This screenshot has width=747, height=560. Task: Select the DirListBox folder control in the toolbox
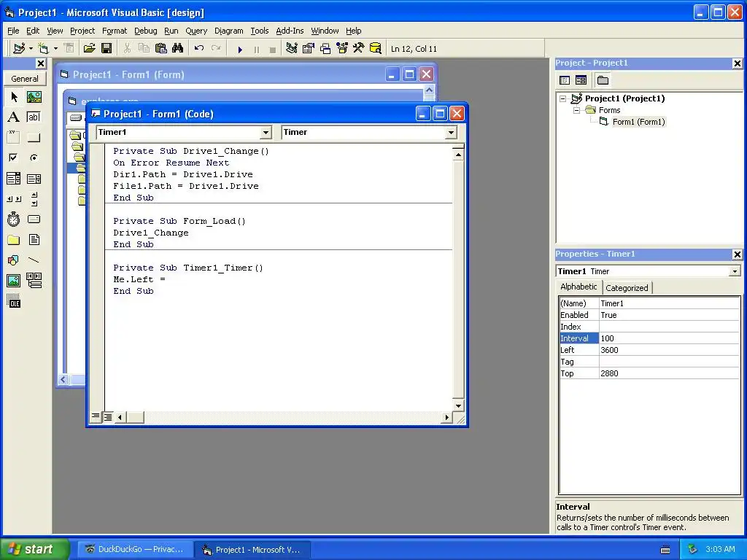click(x=14, y=239)
